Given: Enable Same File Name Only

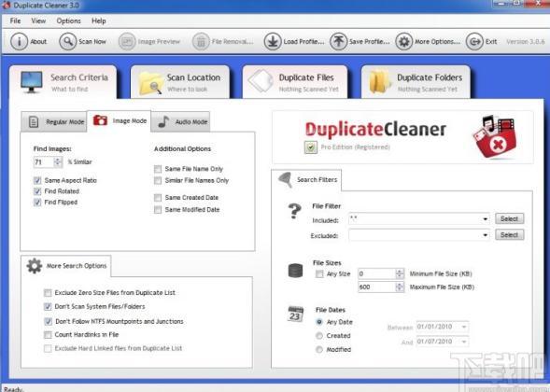Looking at the screenshot, I should click(x=158, y=169).
